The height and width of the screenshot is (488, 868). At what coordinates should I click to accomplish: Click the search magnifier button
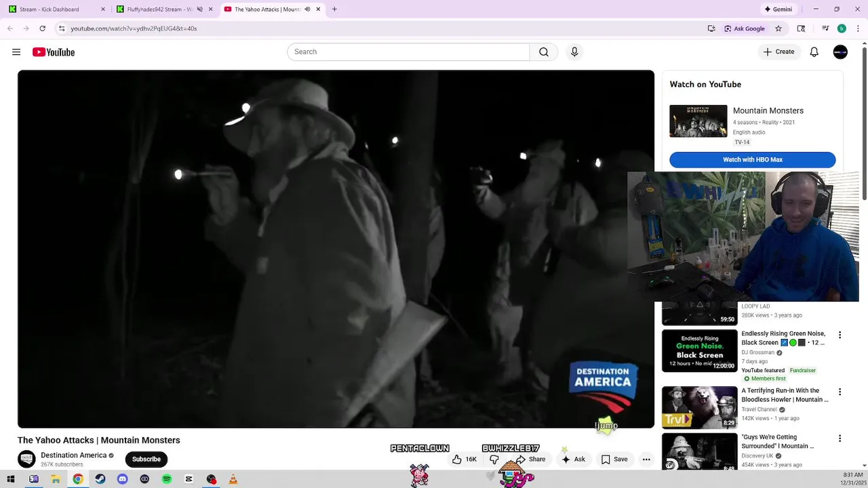pos(544,52)
